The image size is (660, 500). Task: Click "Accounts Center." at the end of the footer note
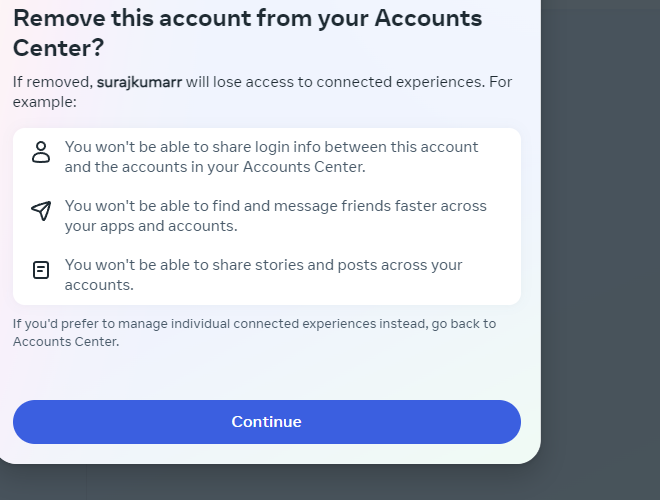(66, 341)
